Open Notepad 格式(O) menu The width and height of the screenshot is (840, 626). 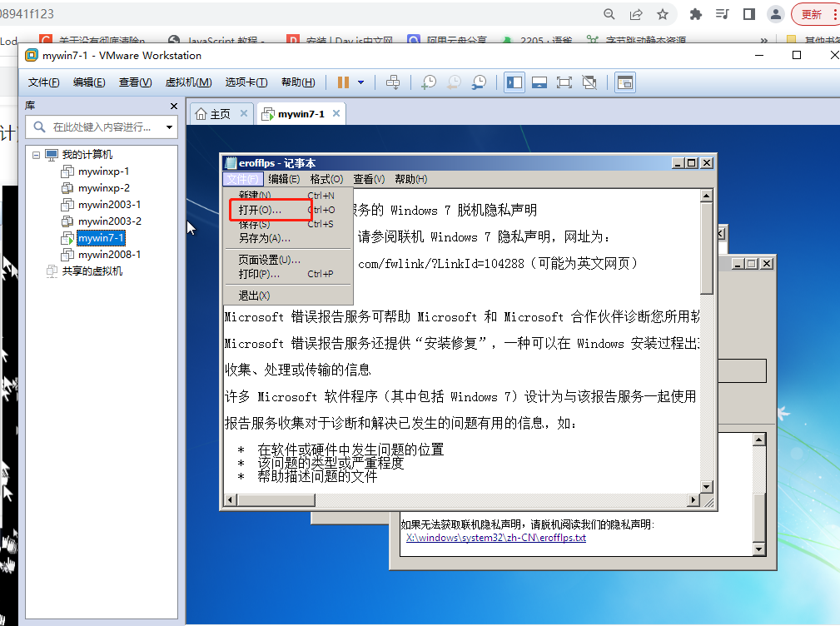326,180
